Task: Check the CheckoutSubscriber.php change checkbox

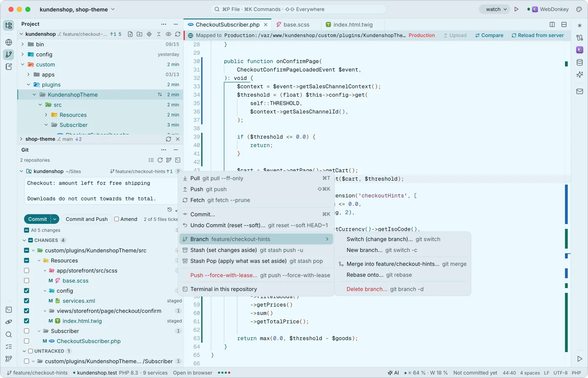Action: (26, 341)
